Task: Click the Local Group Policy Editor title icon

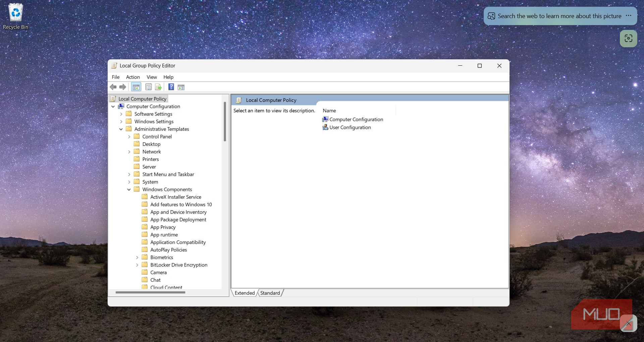Action: click(114, 66)
